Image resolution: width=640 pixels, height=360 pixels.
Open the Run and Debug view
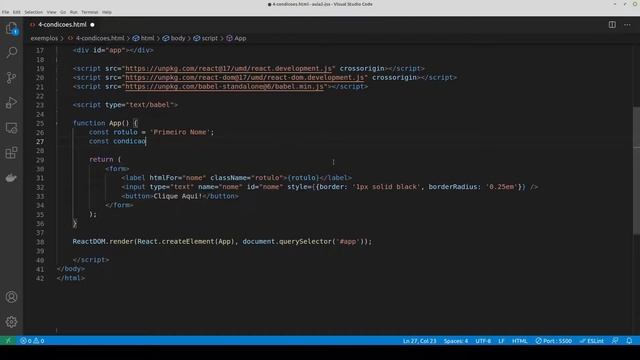pos(11,102)
